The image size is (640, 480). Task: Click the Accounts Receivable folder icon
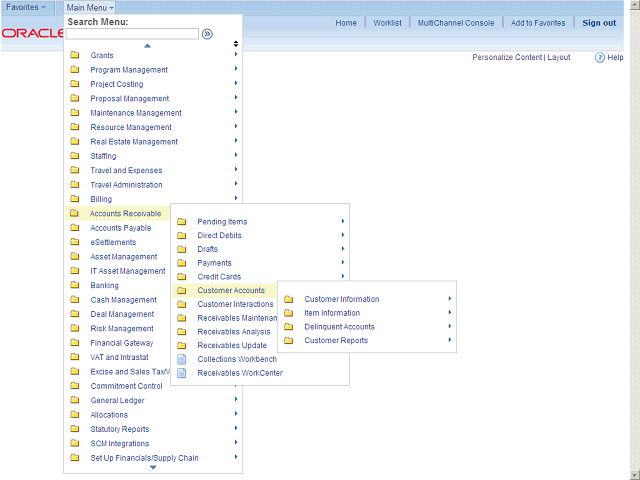pos(74,213)
